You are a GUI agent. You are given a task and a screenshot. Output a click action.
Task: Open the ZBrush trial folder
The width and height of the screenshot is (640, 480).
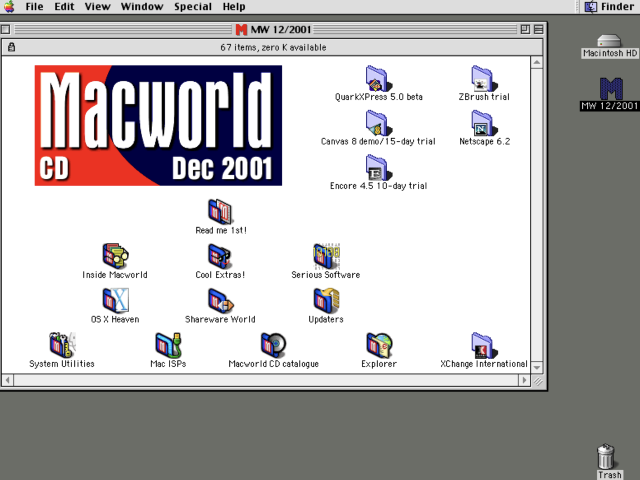pyautogui.click(x=484, y=79)
